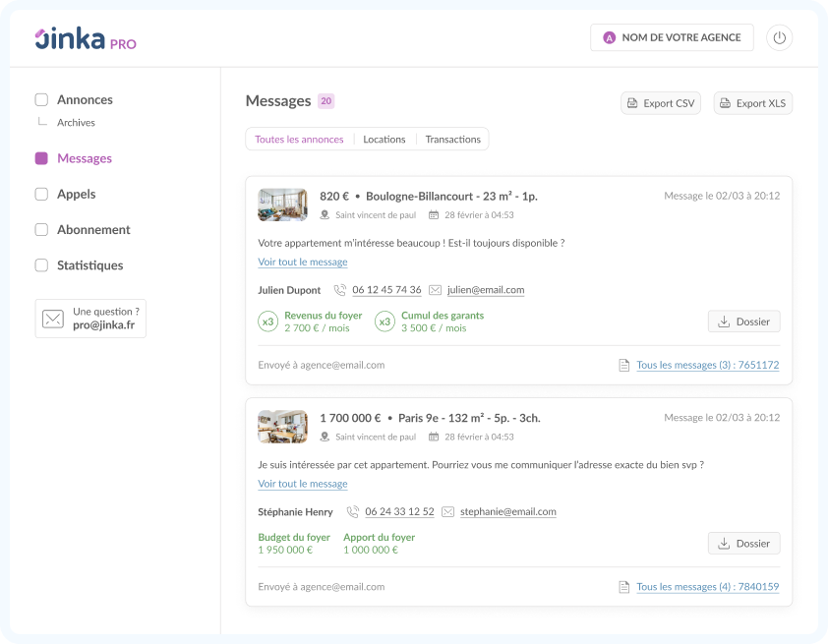Toggle the Appels checkbox in sidebar
The width and height of the screenshot is (828, 644).
[41, 194]
